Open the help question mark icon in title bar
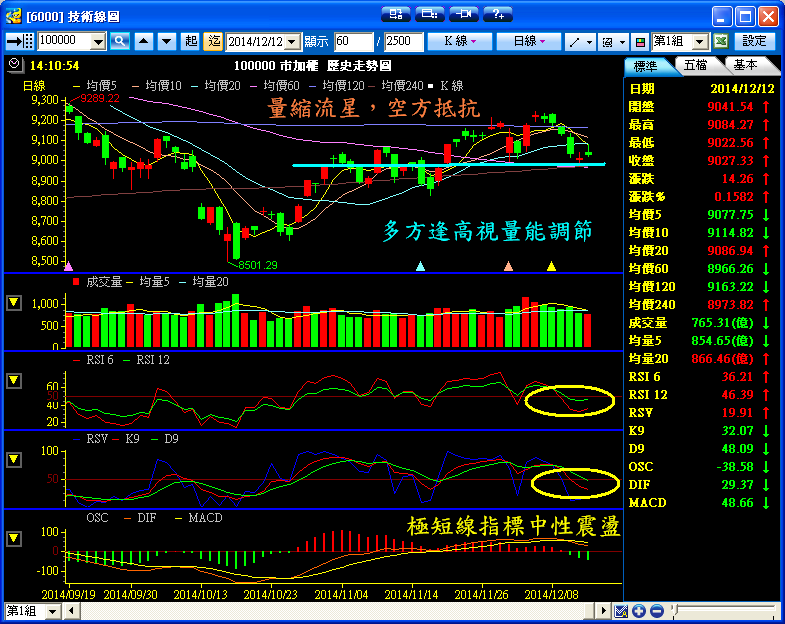The image size is (785, 624). [x=497, y=14]
